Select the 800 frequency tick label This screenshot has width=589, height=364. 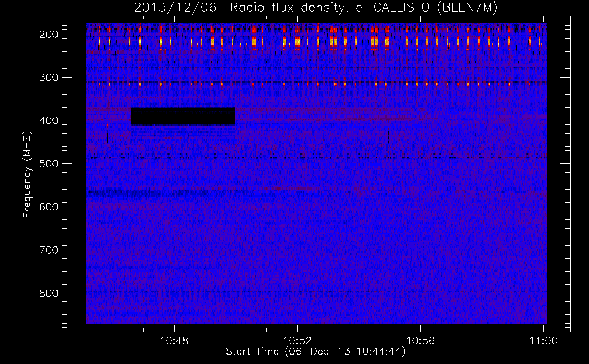coord(49,293)
